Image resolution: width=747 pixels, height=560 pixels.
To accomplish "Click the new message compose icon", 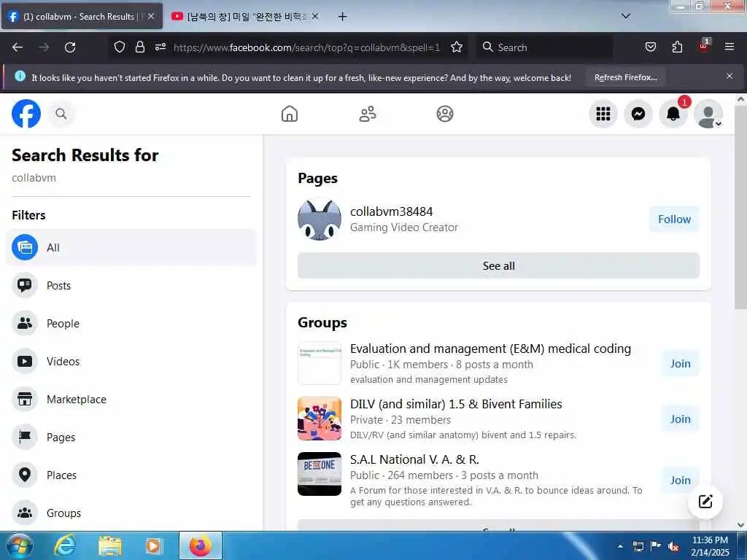I will [705, 502].
